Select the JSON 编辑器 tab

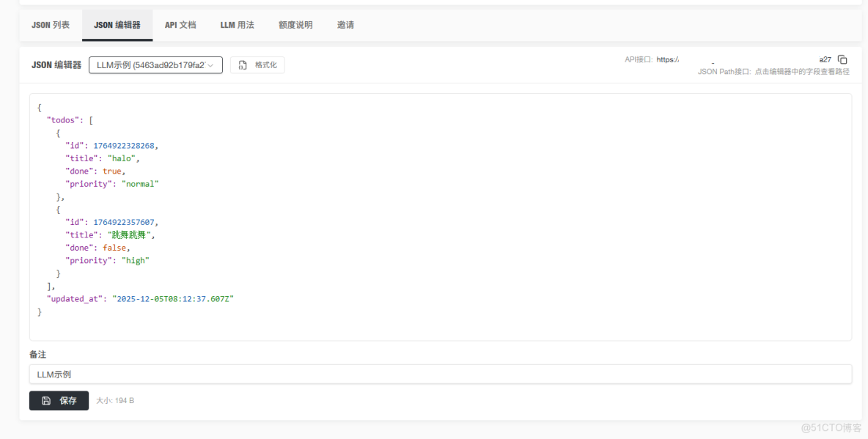pyautogui.click(x=117, y=24)
